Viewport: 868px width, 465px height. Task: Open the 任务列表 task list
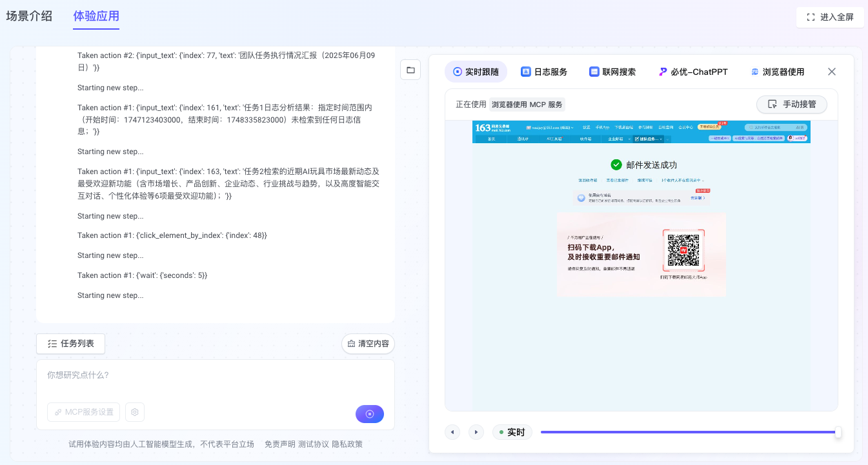(71, 344)
